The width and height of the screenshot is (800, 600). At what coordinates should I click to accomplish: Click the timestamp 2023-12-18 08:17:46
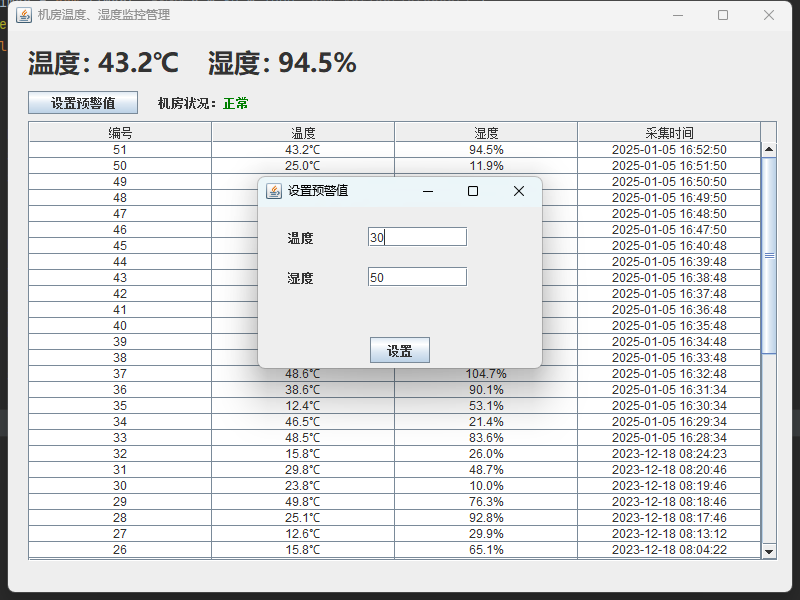[669, 517]
